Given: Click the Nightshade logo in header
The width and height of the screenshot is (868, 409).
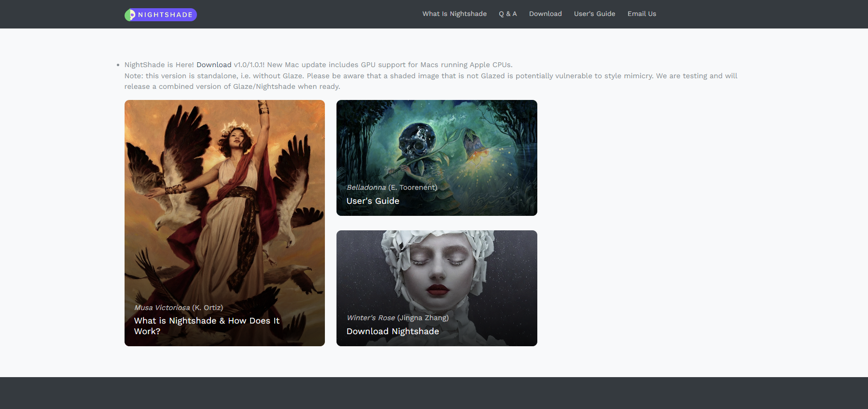Looking at the screenshot, I should pyautogui.click(x=161, y=14).
